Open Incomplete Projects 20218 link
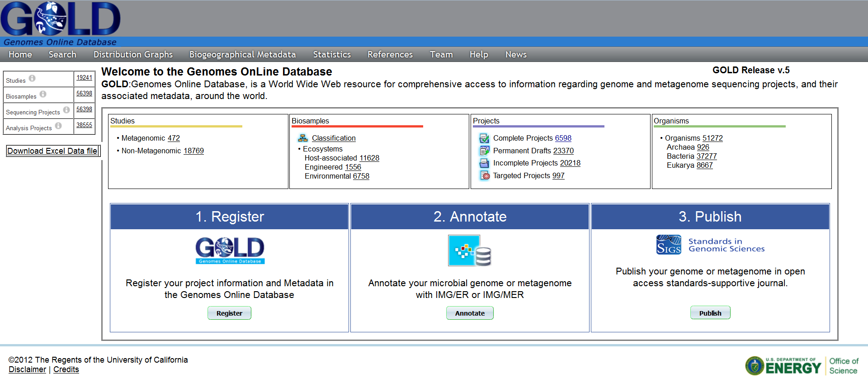The height and width of the screenshot is (378, 868). 570,163
